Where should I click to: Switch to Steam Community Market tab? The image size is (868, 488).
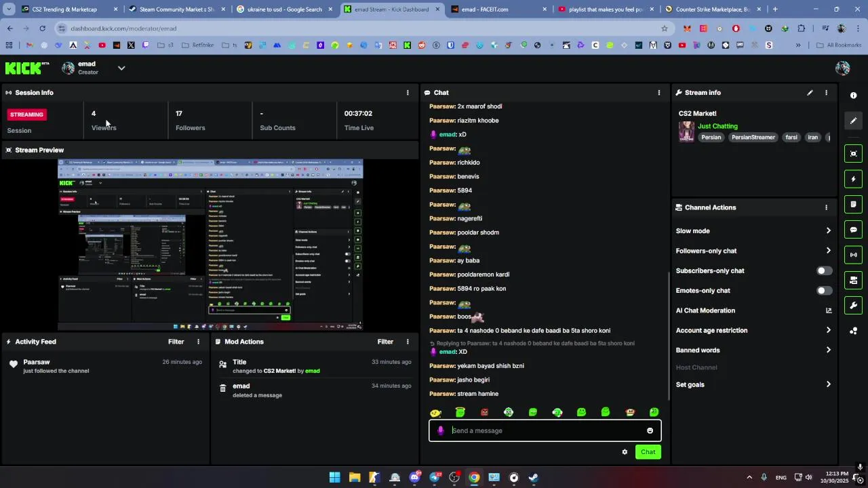(x=176, y=9)
